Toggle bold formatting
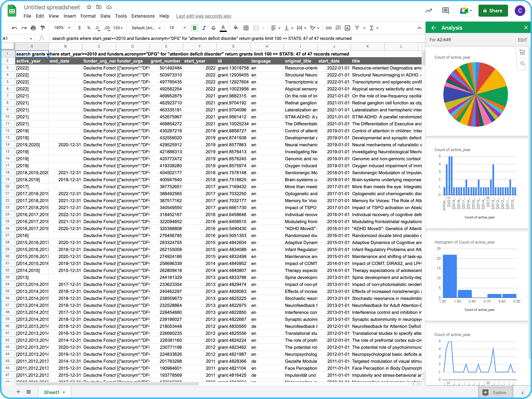Viewport: 532px width, 399px height. (x=195, y=28)
